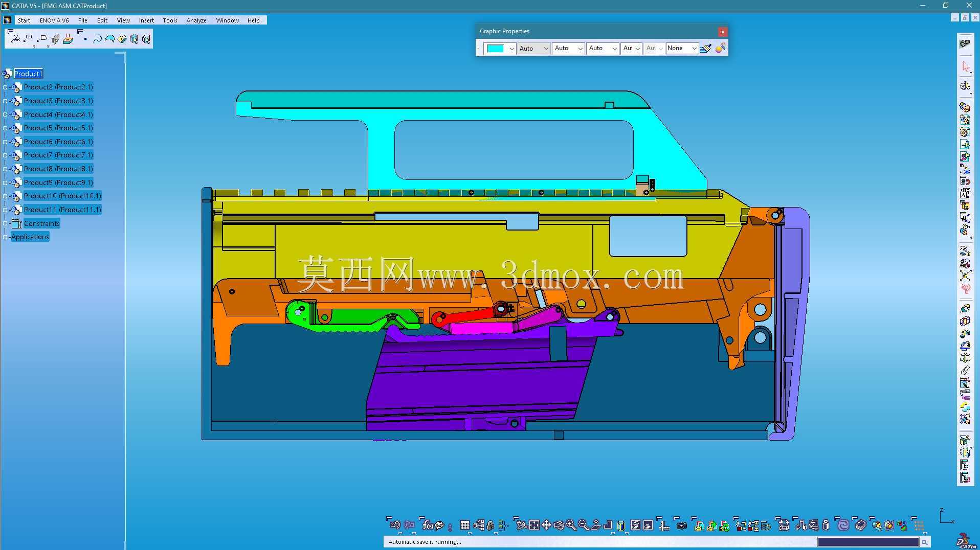Open the None layer dropdown
Screen dimensions: 980x550
click(682, 48)
